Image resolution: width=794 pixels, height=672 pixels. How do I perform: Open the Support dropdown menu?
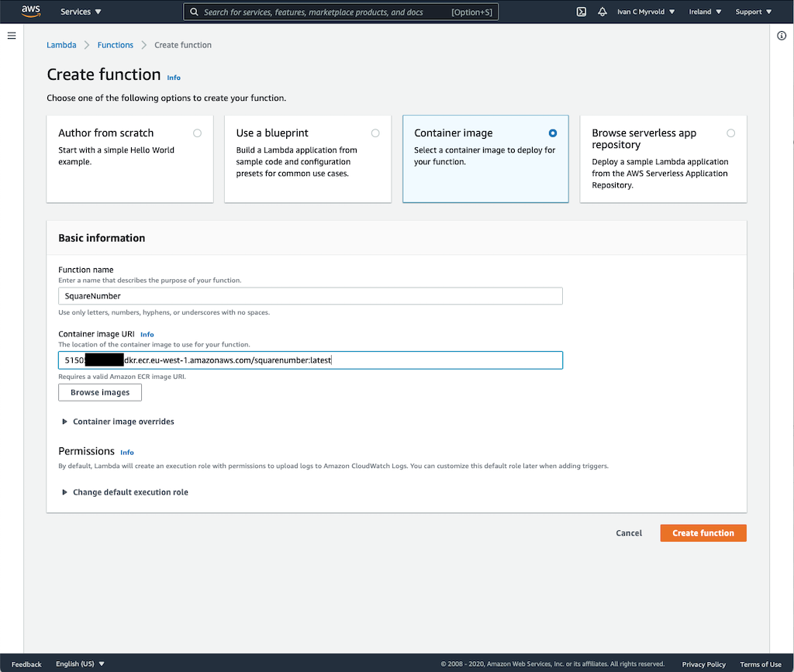(x=754, y=12)
